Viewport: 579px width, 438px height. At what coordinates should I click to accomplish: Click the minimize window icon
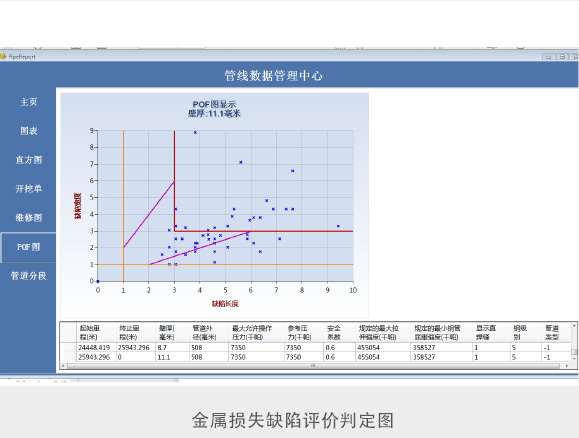click(x=548, y=57)
